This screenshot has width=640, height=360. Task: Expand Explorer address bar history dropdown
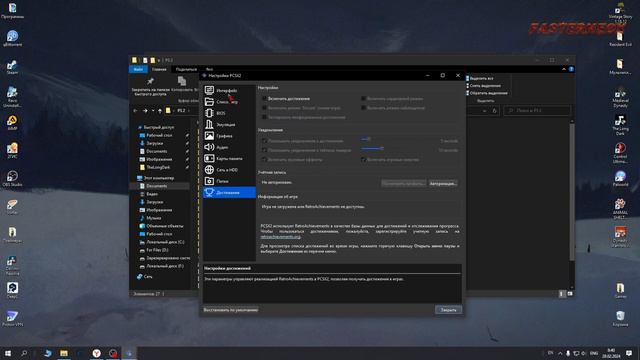(x=484, y=111)
